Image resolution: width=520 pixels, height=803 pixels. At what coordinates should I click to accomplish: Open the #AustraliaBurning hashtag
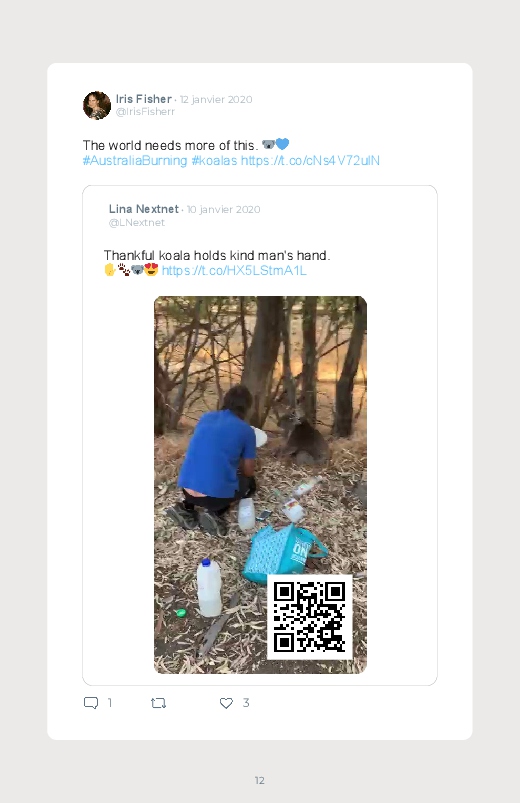pos(135,160)
